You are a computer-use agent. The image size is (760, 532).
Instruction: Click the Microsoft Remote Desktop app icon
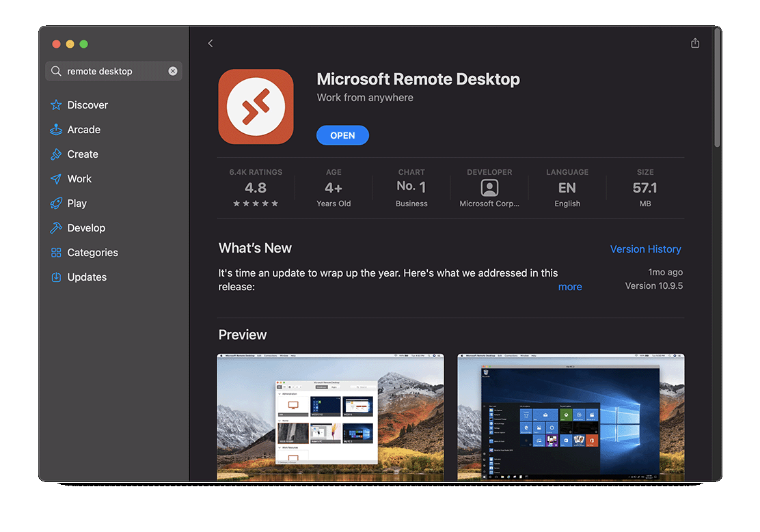[256, 107]
